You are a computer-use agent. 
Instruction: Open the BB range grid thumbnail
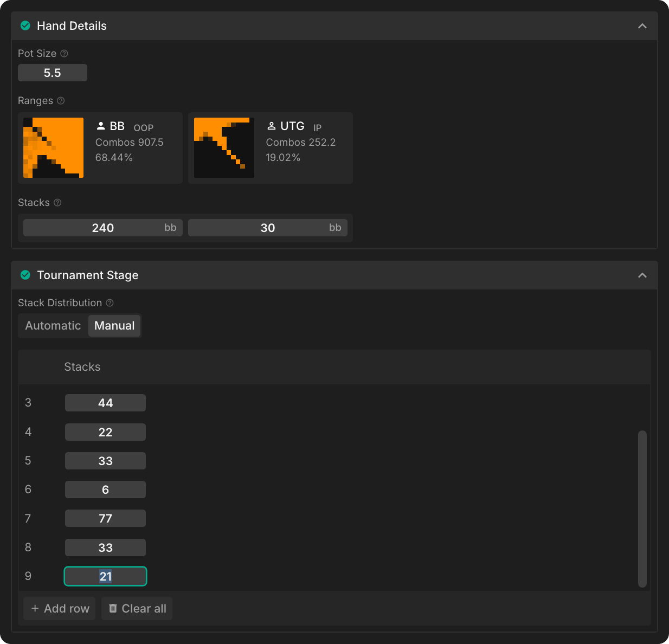(x=53, y=147)
